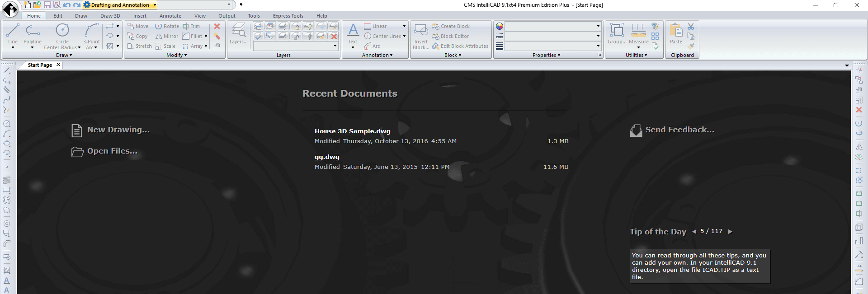The width and height of the screenshot is (868, 294).
Task: Choose the Stretch tool
Action: 139,46
